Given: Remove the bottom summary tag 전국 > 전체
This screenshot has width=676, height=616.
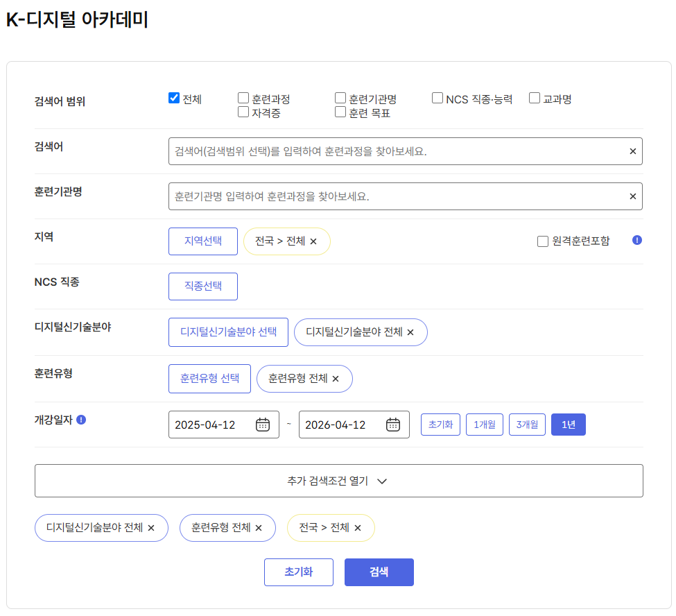Looking at the screenshot, I should click(357, 528).
